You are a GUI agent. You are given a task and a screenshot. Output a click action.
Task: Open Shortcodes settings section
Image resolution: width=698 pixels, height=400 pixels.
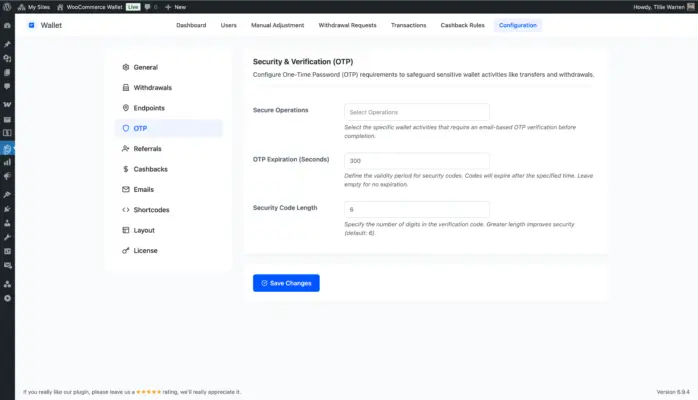169,210
